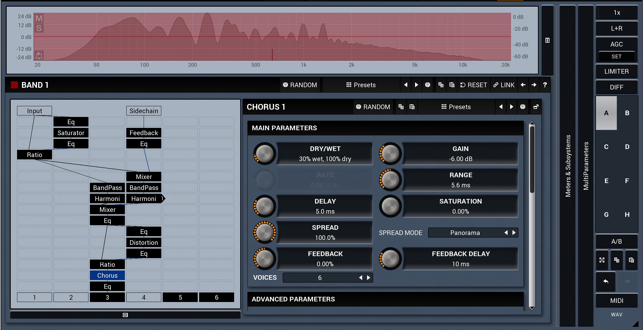Click the copy settings icon in Band 1 toolbar
This screenshot has height=330, width=644.
(441, 85)
